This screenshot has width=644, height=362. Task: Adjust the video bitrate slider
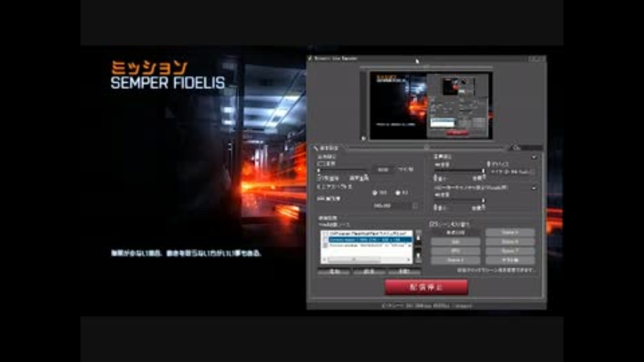(x=343, y=170)
